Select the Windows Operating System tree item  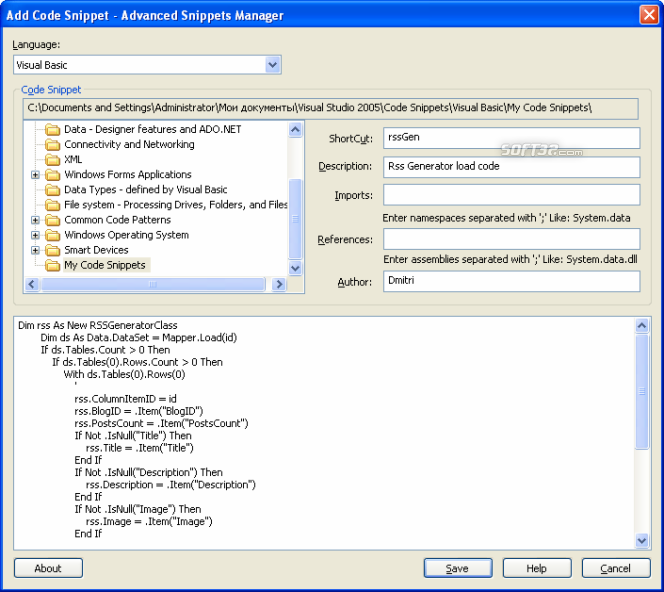pyautogui.click(x=126, y=235)
